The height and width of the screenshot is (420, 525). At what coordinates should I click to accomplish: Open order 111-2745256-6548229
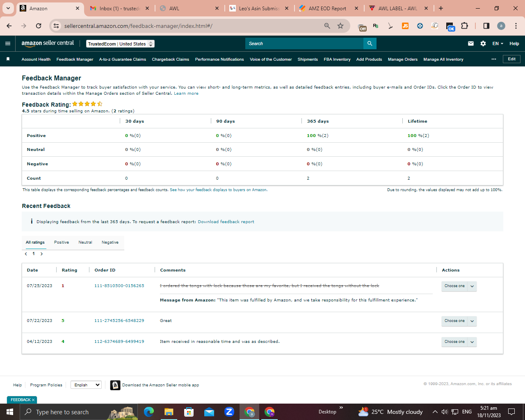pos(119,321)
